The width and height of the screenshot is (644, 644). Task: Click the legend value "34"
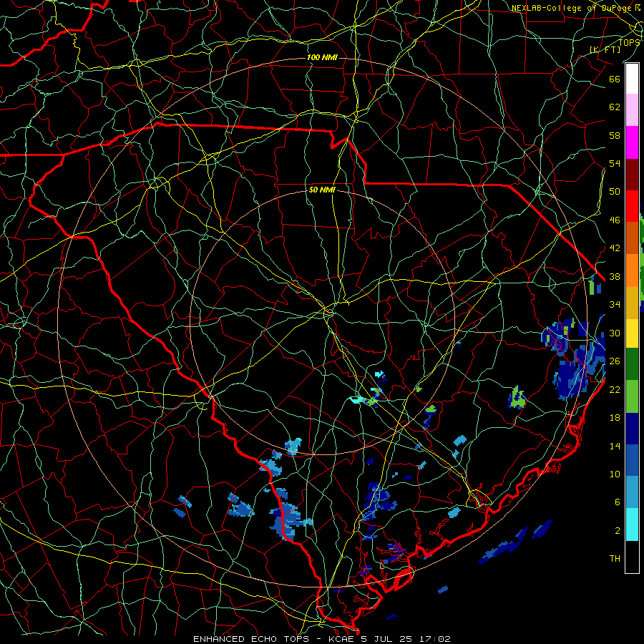tap(615, 305)
